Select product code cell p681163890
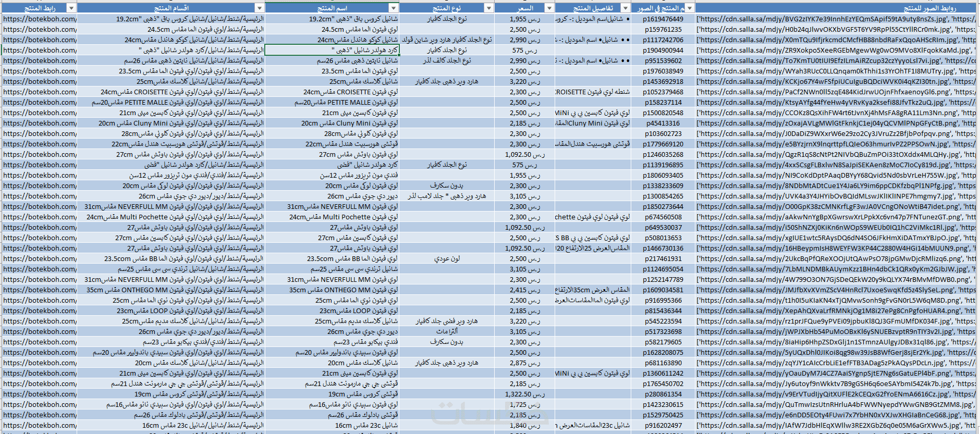 tap(663, 363)
